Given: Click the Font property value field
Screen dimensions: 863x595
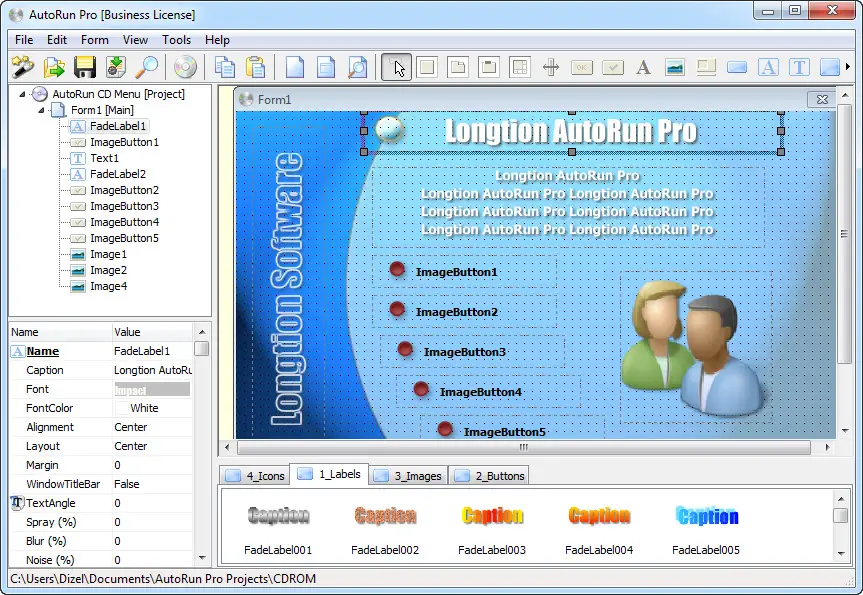Looking at the screenshot, I should [152, 390].
